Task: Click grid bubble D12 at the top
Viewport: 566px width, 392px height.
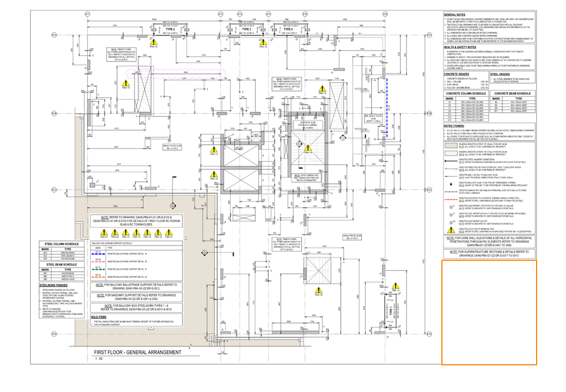Action: [x=220, y=14]
